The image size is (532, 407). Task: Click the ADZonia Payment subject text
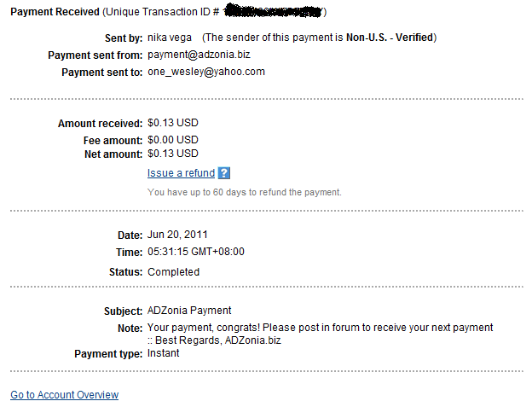[189, 311]
